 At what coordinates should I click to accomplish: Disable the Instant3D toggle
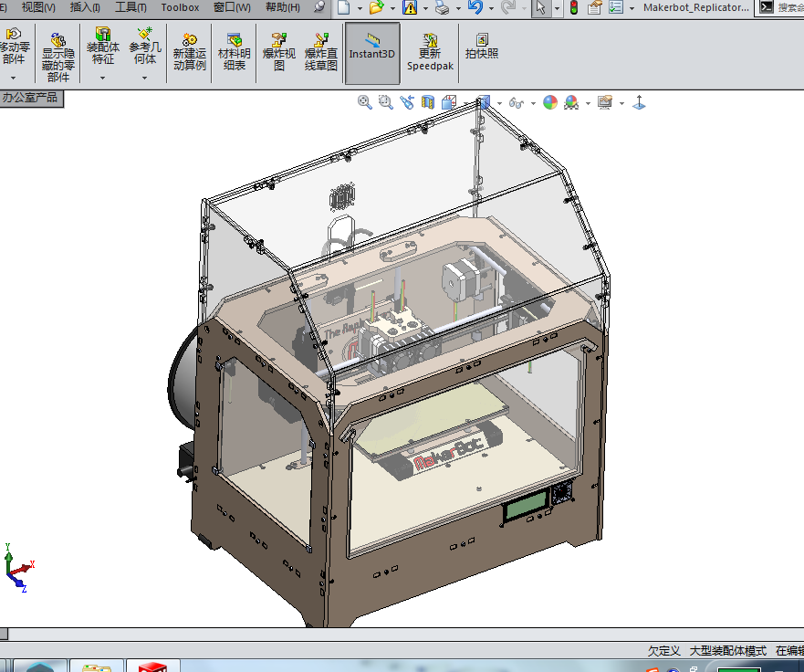click(372, 53)
